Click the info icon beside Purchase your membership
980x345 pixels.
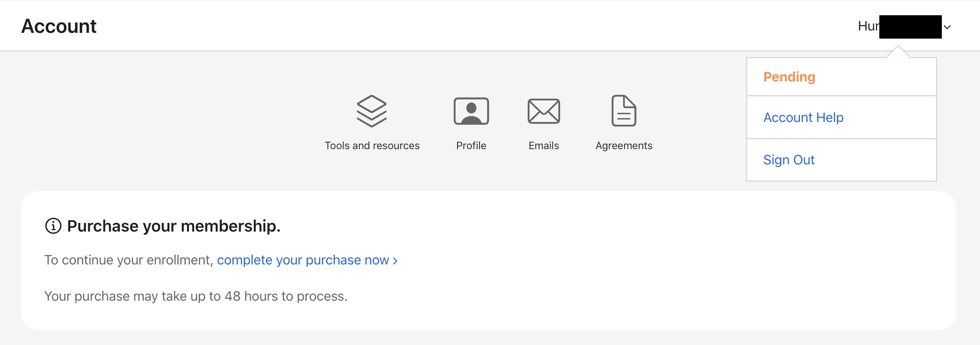53,226
